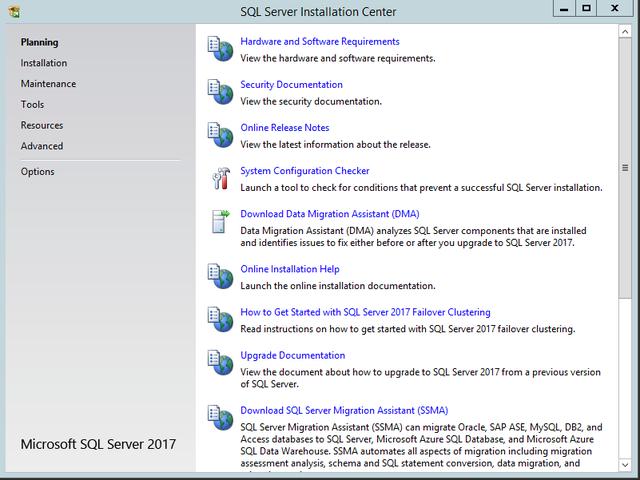Click the upgrade document description text

420,378
